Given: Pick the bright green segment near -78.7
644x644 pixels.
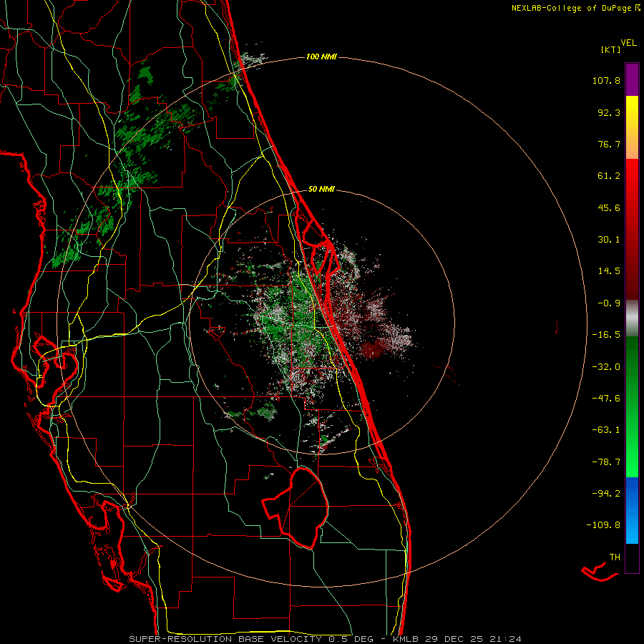Looking at the screenshot, I should (x=632, y=460).
